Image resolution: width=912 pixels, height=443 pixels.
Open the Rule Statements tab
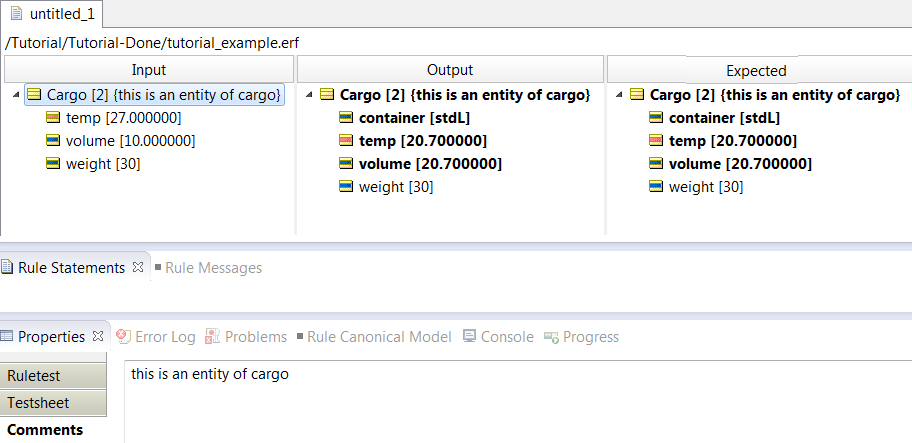(72, 267)
